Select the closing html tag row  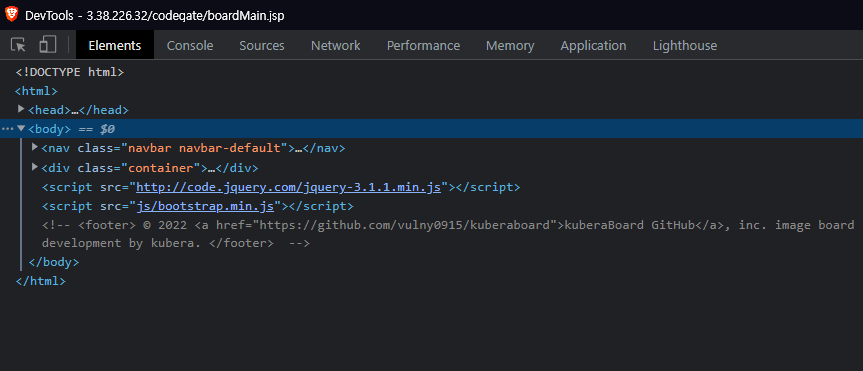(x=40, y=281)
